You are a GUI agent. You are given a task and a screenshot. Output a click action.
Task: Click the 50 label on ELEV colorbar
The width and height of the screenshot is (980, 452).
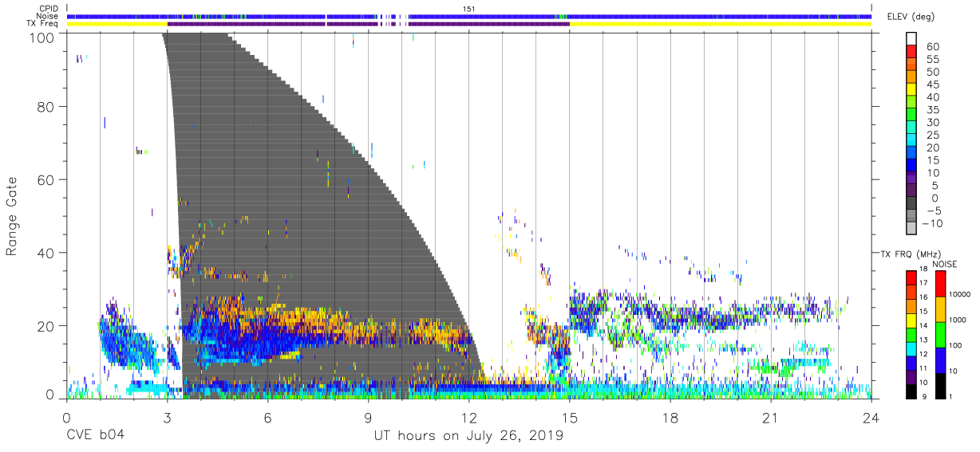click(934, 73)
